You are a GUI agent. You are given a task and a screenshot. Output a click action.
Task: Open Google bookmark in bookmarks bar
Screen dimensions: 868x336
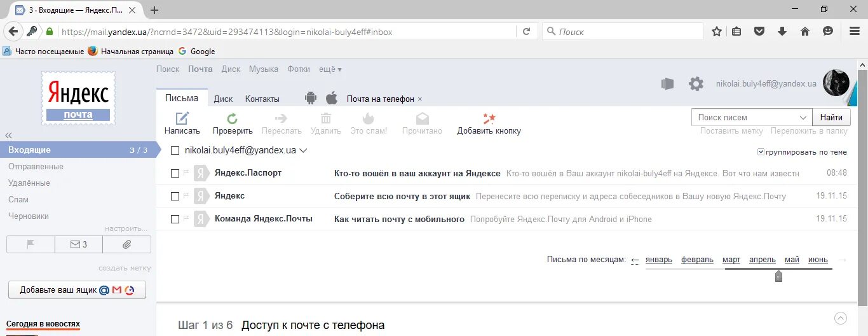pos(196,52)
